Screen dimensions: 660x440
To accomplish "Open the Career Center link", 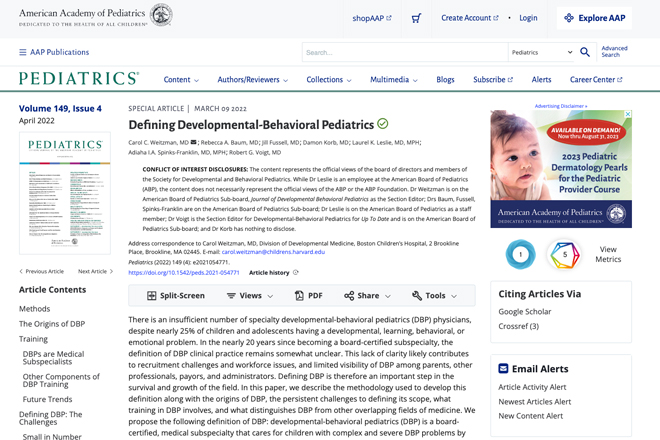I will pos(596,80).
